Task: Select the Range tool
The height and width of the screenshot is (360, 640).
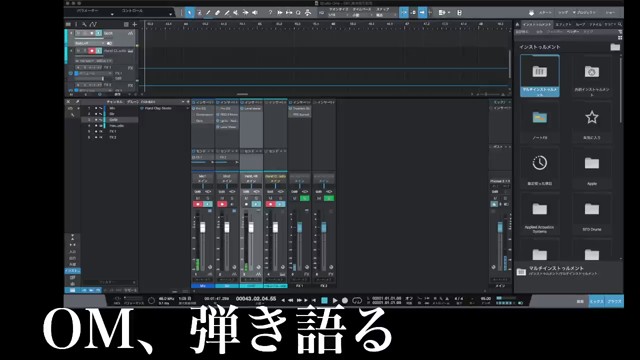Action: [x=199, y=13]
